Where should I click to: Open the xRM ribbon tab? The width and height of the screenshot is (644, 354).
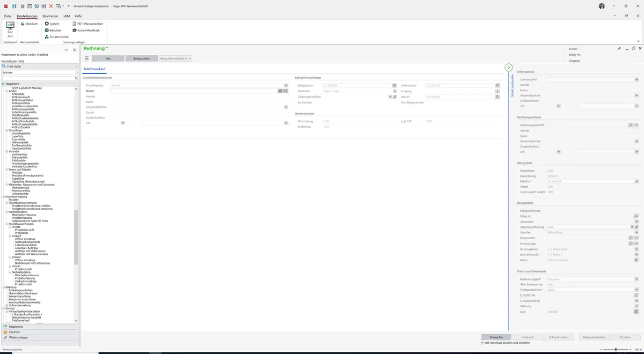(x=67, y=16)
